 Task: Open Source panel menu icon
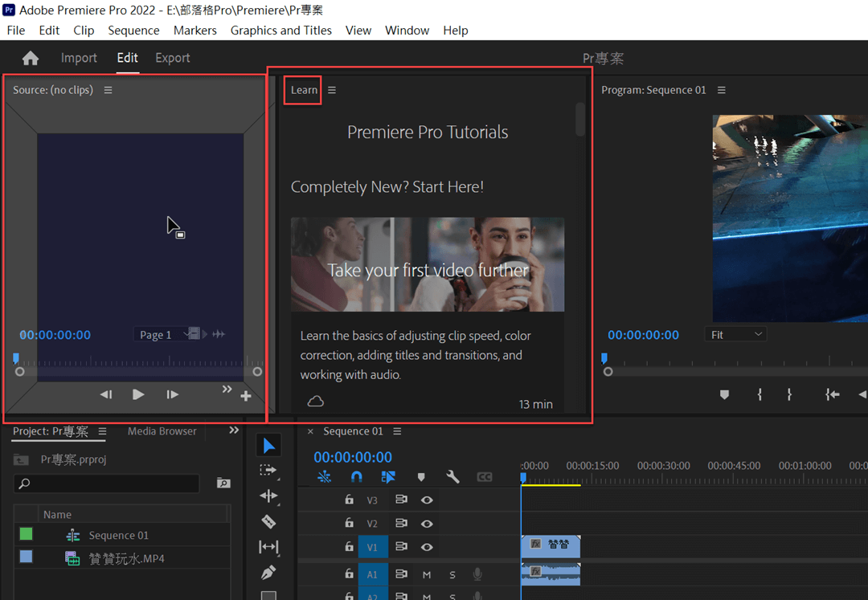(108, 90)
